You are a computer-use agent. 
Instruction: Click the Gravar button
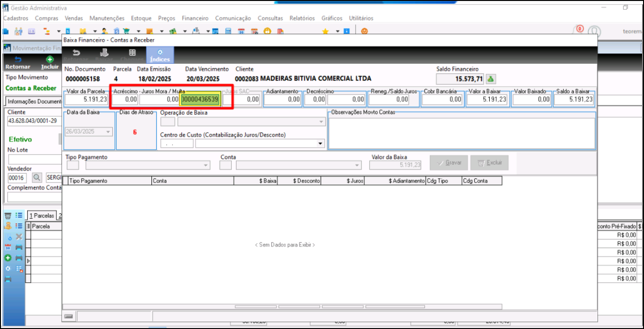coord(449,163)
